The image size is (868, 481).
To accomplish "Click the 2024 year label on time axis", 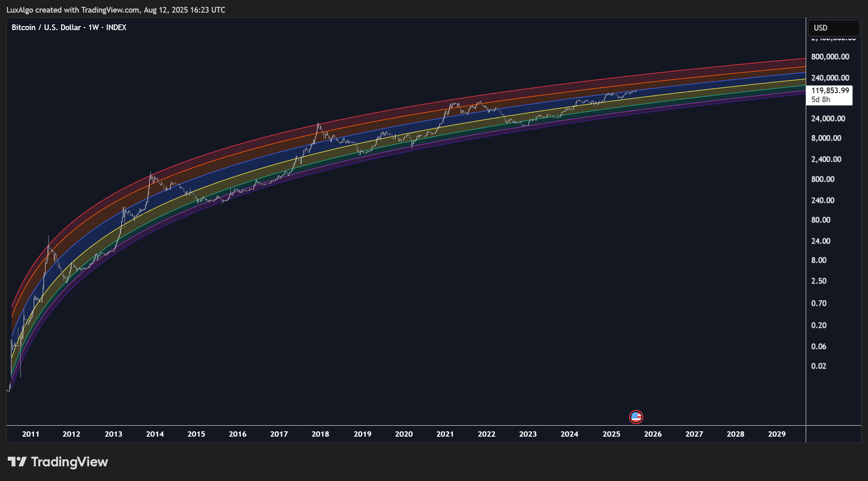I will click(x=569, y=434).
